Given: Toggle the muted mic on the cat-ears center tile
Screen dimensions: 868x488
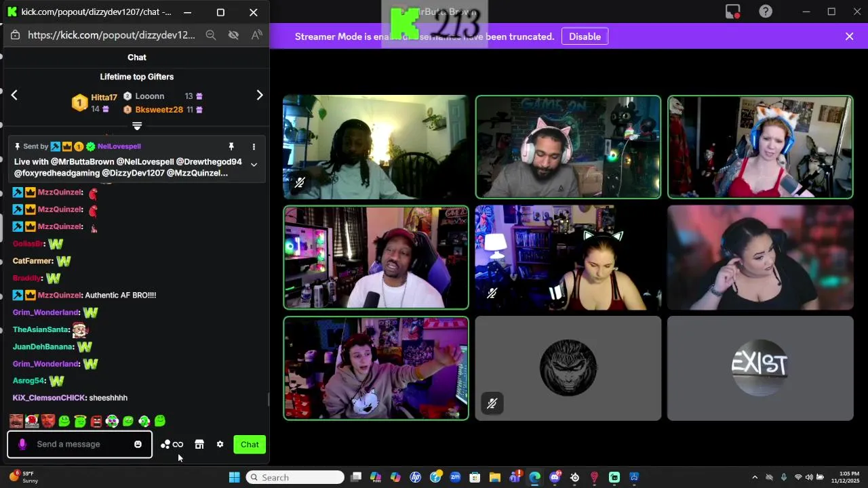Looking at the screenshot, I should tap(492, 293).
